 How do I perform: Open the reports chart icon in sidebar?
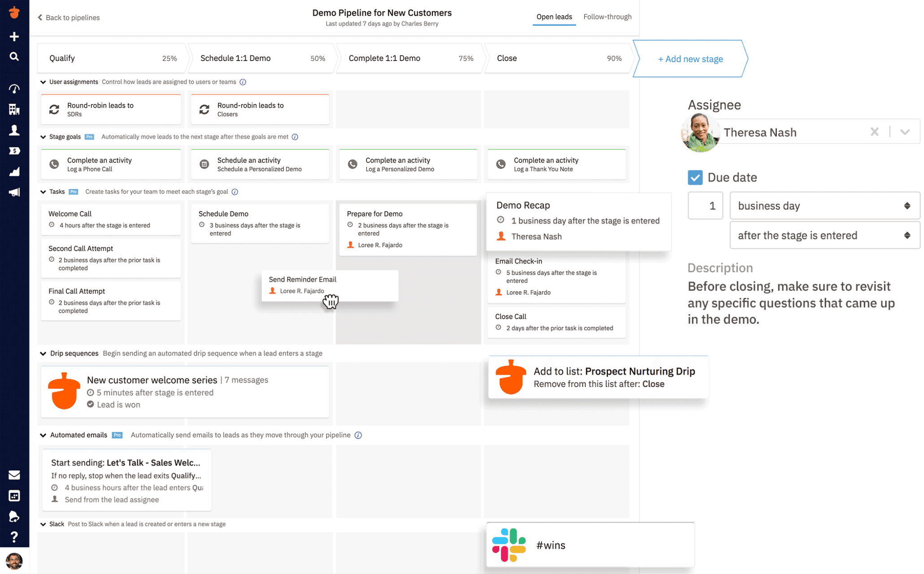tap(14, 171)
